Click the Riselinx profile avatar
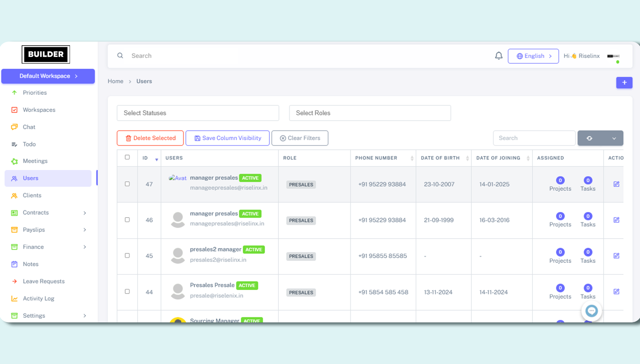Viewport: 640px width, 364px height. click(613, 56)
